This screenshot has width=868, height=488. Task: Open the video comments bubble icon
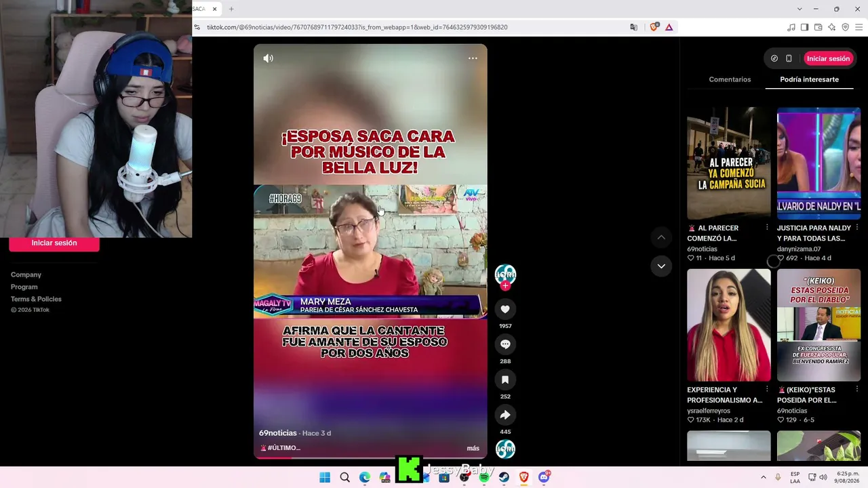(505, 344)
